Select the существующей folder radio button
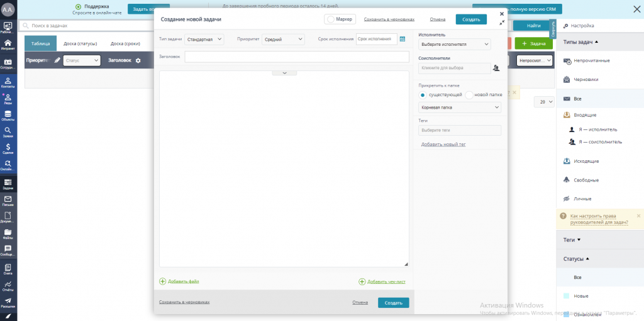Image resolution: width=644 pixels, height=321 pixels. [x=422, y=95]
